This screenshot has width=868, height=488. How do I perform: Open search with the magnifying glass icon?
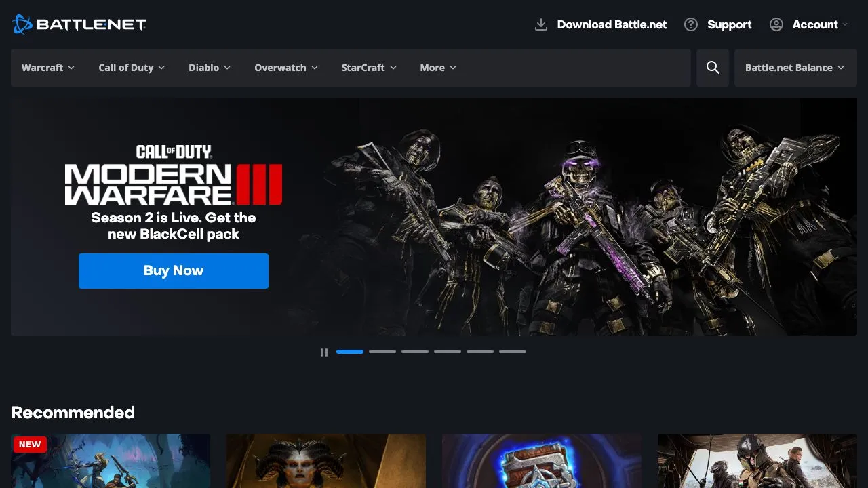(x=713, y=68)
